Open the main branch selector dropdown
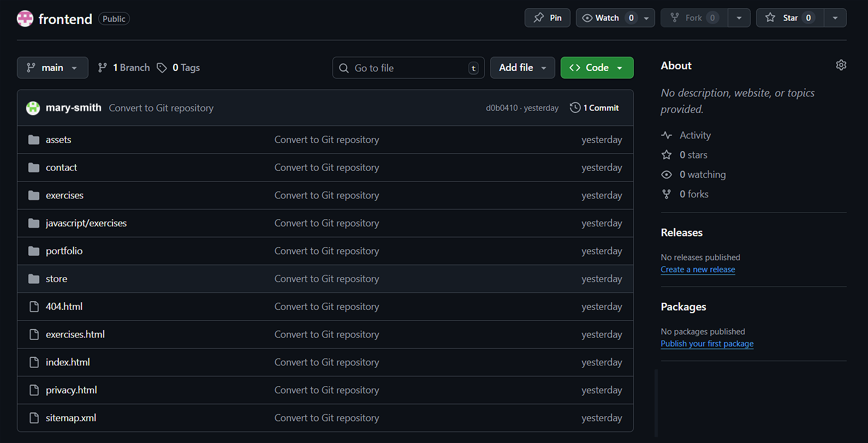868x443 pixels. [x=52, y=68]
